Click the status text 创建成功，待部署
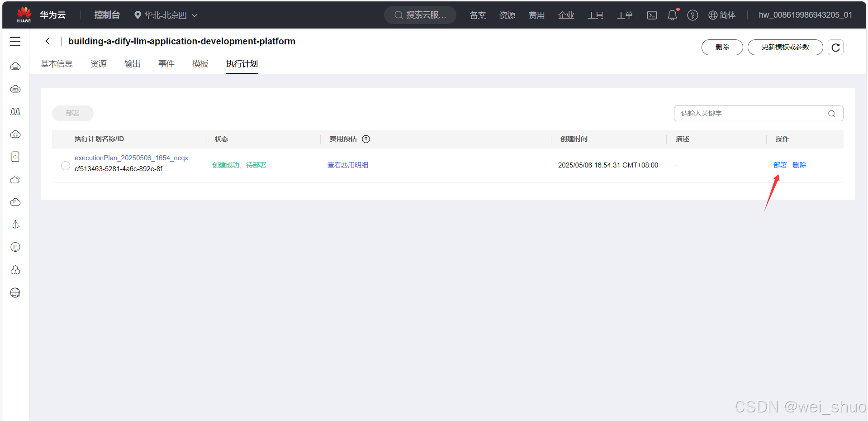Screen dimensions: 868x421 [239, 165]
